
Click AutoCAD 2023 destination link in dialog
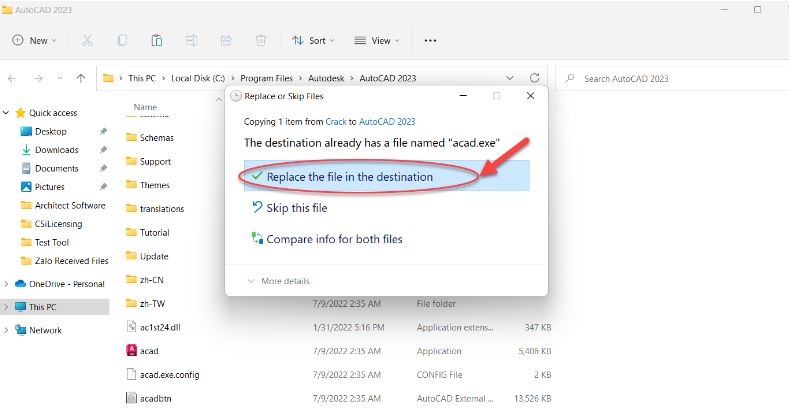387,122
